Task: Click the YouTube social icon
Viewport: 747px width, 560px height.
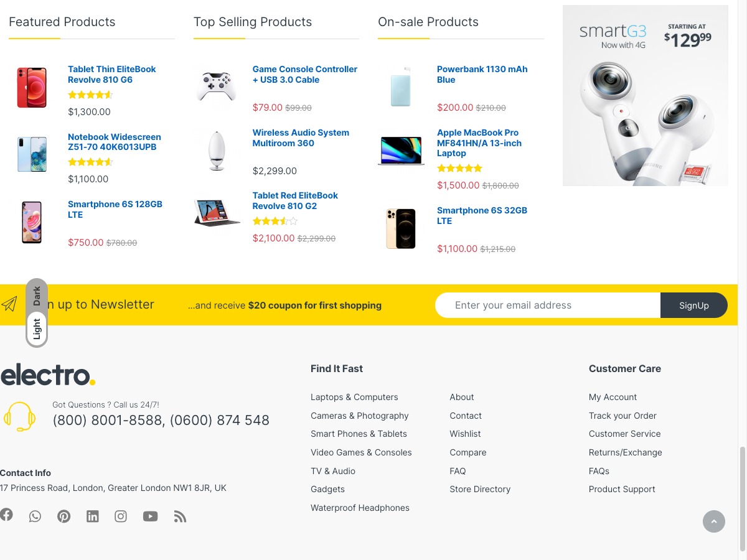Action: 150,516
